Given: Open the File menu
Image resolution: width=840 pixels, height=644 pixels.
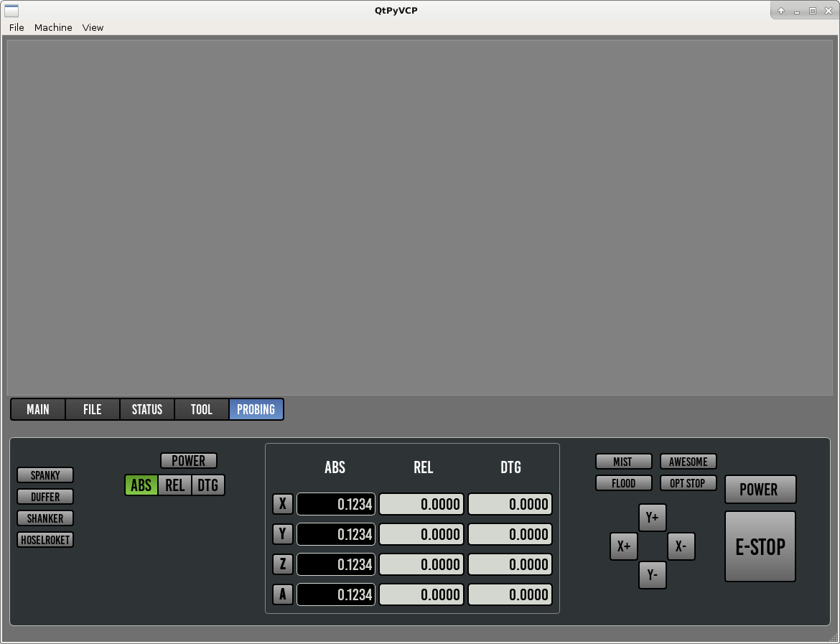Looking at the screenshot, I should pyautogui.click(x=17, y=27).
